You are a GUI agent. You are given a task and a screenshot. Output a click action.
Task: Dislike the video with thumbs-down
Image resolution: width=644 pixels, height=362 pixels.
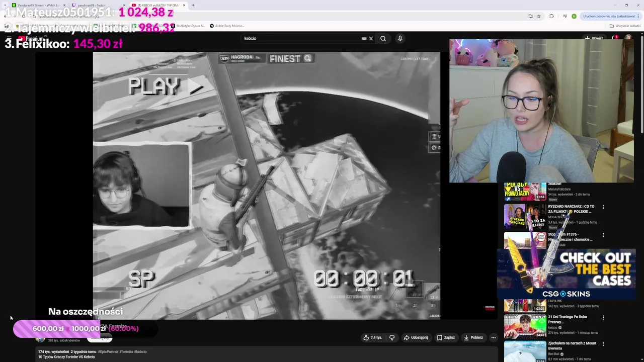coord(392,337)
